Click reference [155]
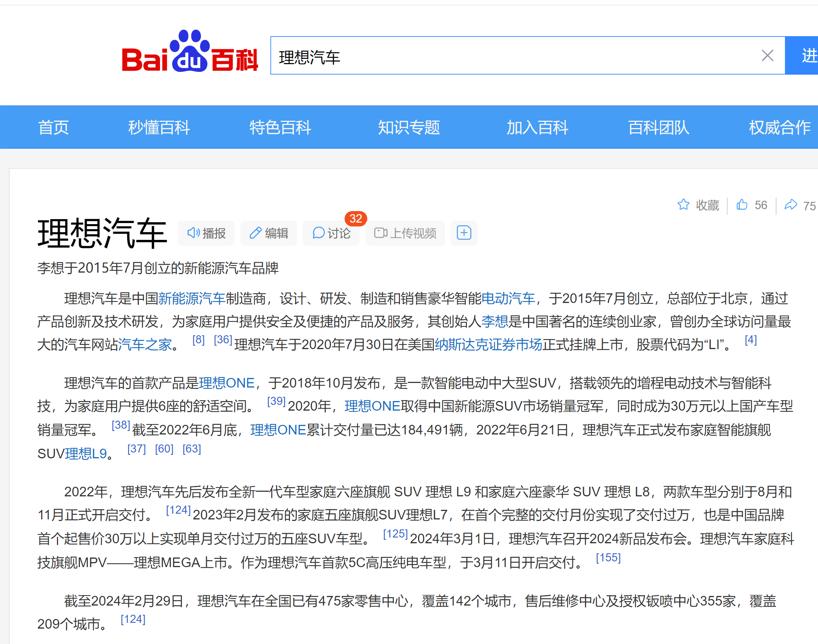The image size is (818, 644). pyautogui.click(x=608, y=558)
